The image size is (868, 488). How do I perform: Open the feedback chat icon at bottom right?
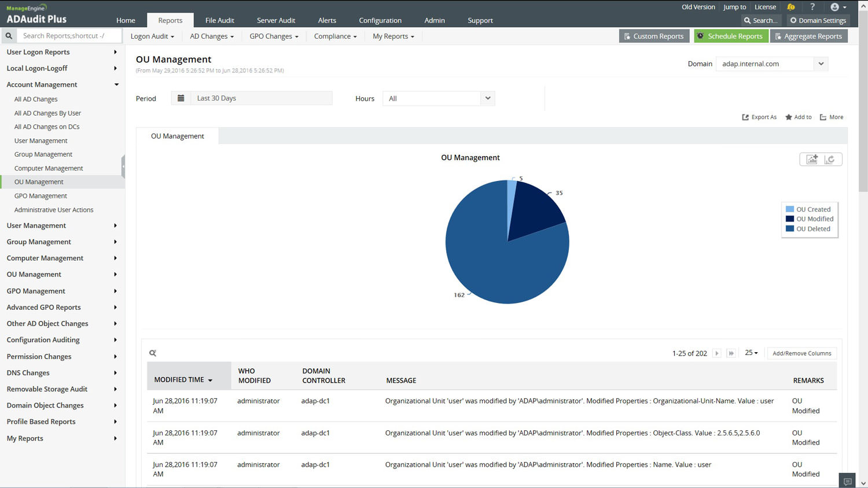847,481
